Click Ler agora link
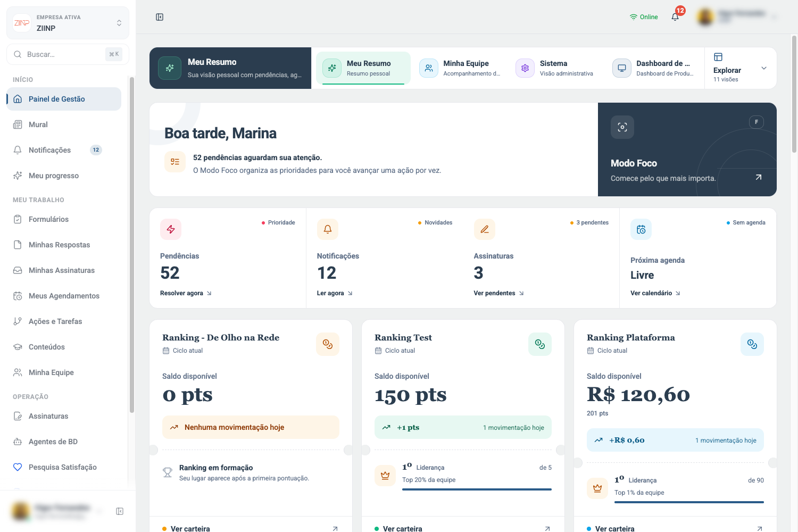The height and width of the screenshot is (532, 798). coord(335,293)
